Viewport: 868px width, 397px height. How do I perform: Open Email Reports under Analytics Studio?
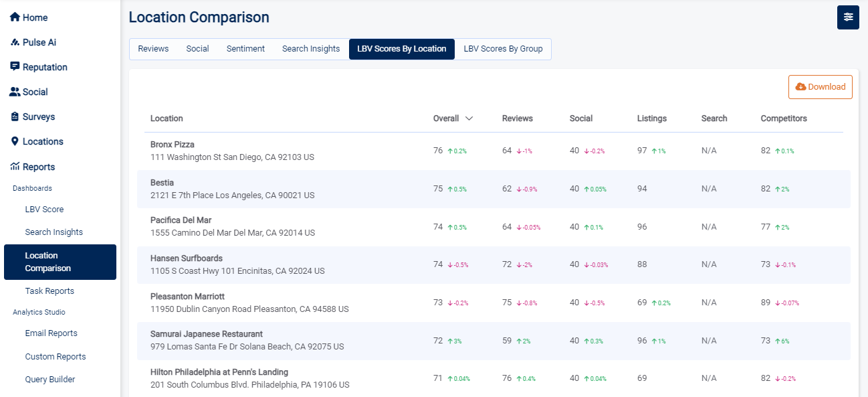click(51, 333)
